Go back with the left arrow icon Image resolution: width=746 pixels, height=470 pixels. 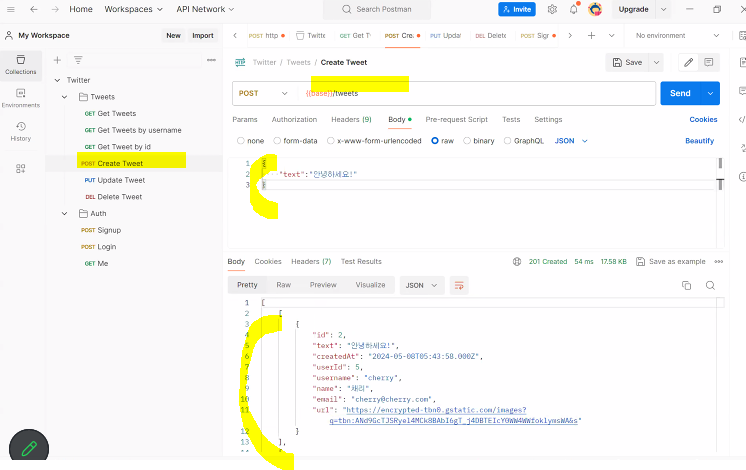coord(33,9)
